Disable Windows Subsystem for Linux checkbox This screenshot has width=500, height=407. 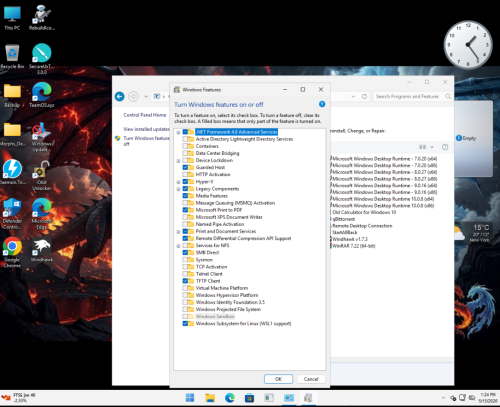coord(185,323)
